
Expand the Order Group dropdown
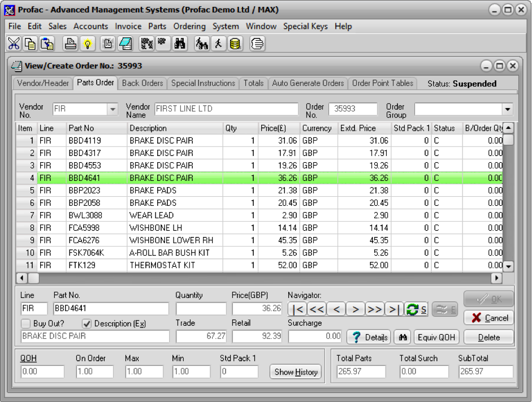tap(508, 109)
